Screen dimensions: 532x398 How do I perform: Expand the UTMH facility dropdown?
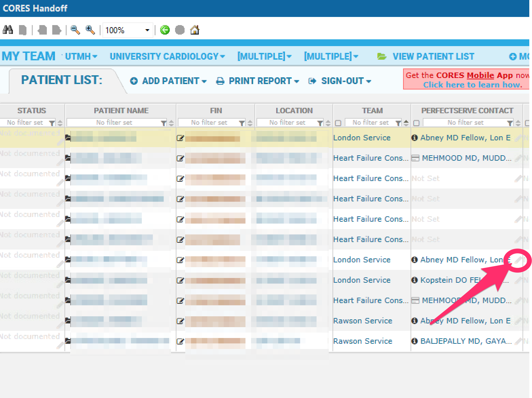coord(81,56)
